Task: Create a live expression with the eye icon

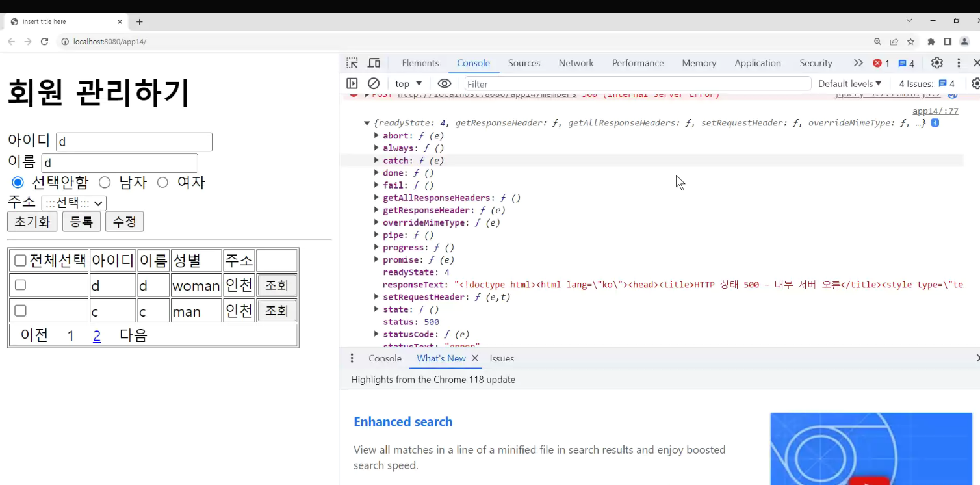Action: click(x=445, y=83)
